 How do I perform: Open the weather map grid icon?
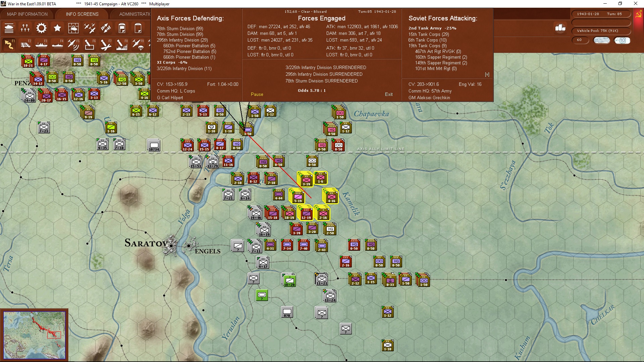tap(73, 28)
